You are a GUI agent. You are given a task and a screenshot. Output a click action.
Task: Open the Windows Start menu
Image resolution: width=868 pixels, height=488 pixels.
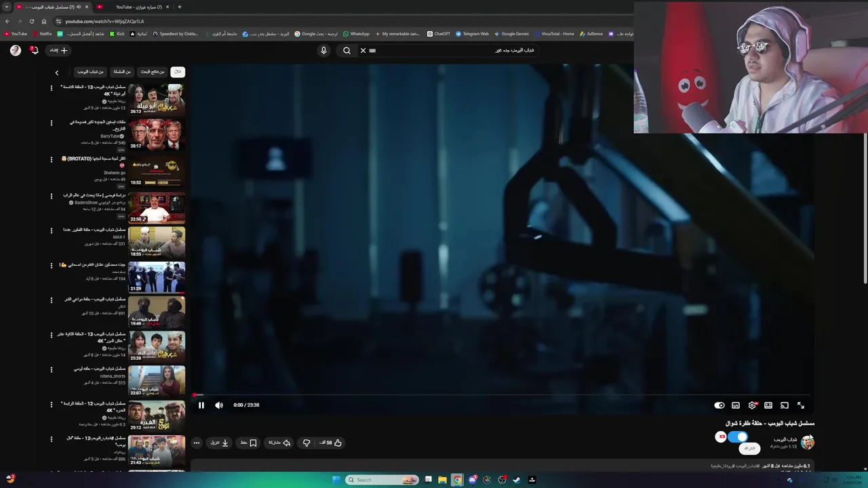pos(336,480)
